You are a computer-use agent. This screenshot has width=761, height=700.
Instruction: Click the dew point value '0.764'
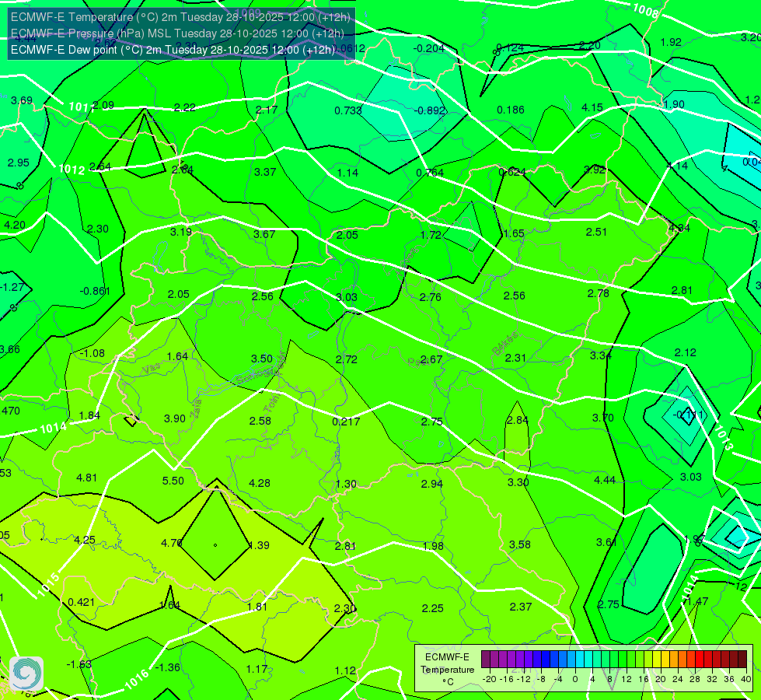tap(430, 173)
